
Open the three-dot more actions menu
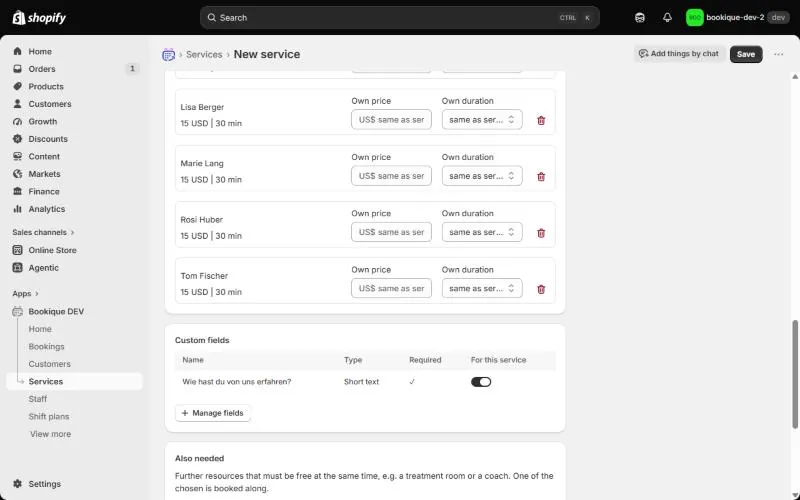coord(778,54)
